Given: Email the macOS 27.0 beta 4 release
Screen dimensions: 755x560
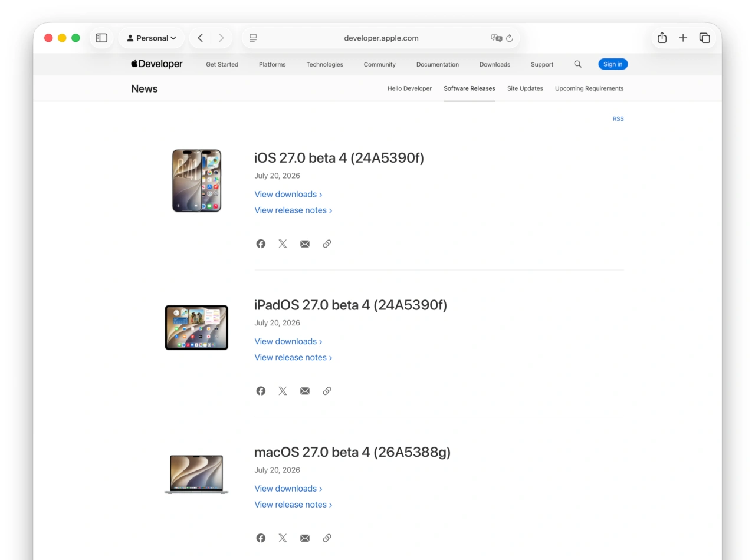Looking at the screenshot, I should [305, 538].
